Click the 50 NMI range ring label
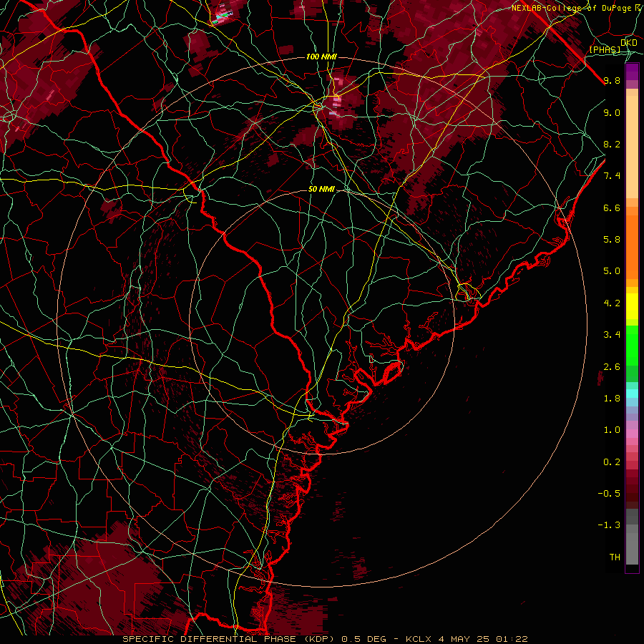The width and height of the screenshot is (644, 644). click(x=321, y=190)
